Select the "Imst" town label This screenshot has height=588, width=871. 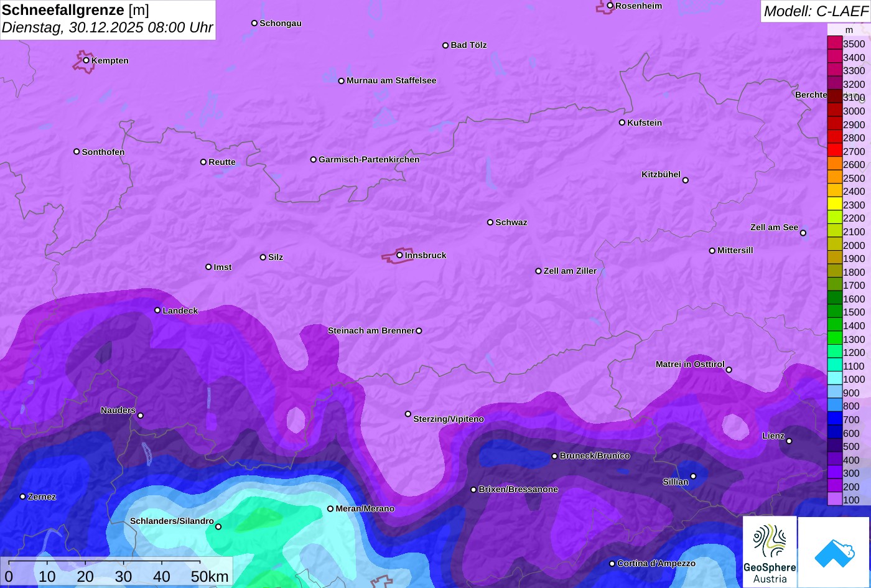(x=223, y=268)
